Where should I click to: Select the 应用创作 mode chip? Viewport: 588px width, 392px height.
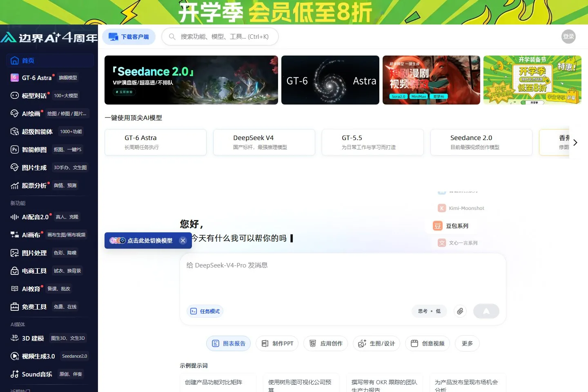pyautogui.click(x=325, y=343)
